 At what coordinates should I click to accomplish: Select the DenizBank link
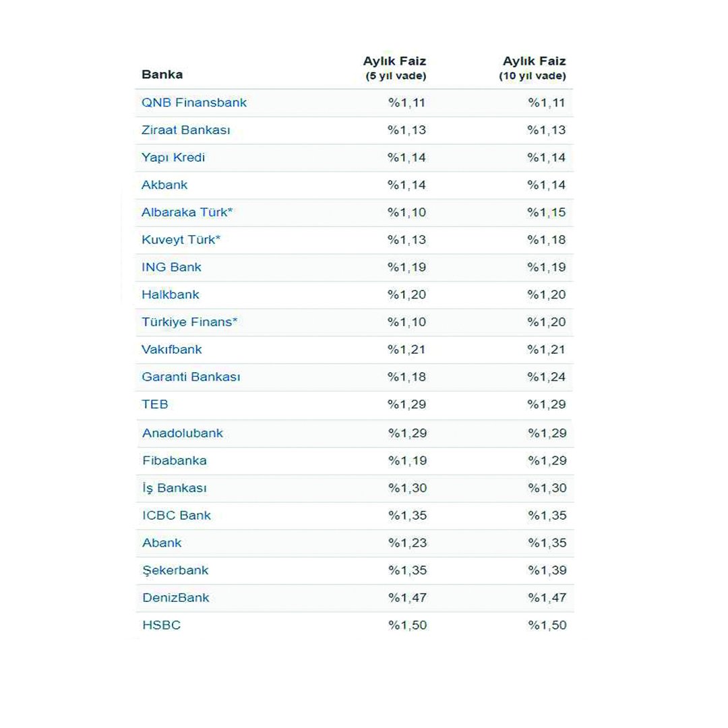point(176,597)
